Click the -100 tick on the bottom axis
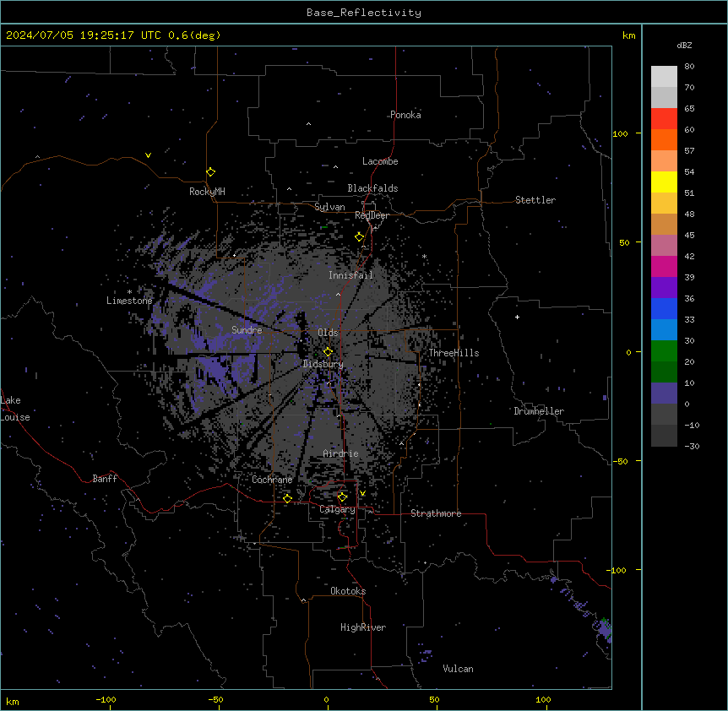728x711 pixels. pyautogui.click(x=106, y=700)
